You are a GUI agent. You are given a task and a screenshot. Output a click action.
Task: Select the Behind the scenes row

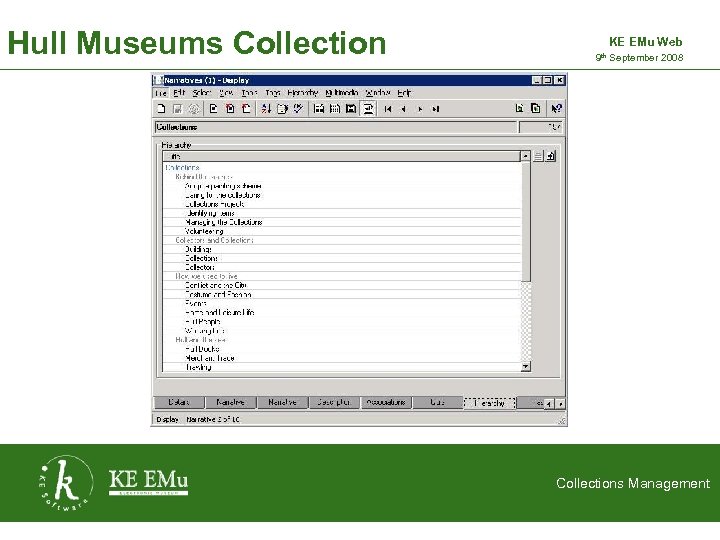pos(342,177)
